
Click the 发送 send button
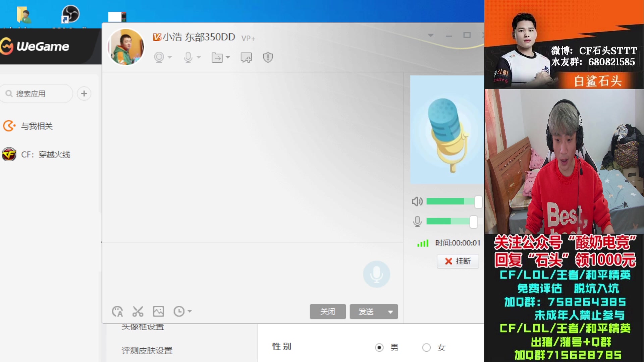[x=366, y=312]
